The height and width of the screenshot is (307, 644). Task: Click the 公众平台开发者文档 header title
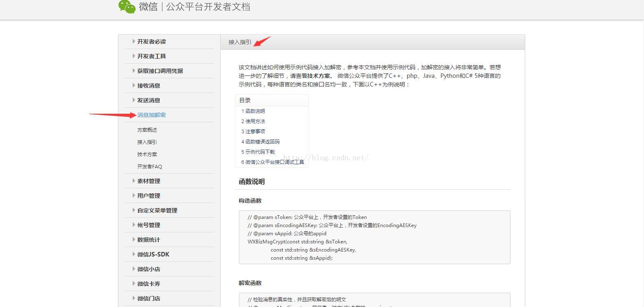pyautogui.click(x=208, y=7)
